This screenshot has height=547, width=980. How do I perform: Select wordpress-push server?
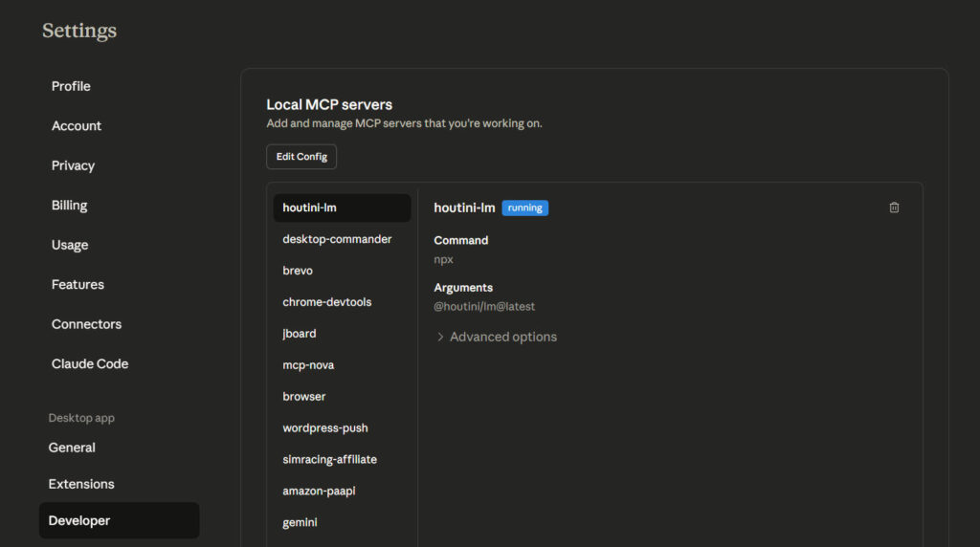pyautogui.click(x=325, y=428)
